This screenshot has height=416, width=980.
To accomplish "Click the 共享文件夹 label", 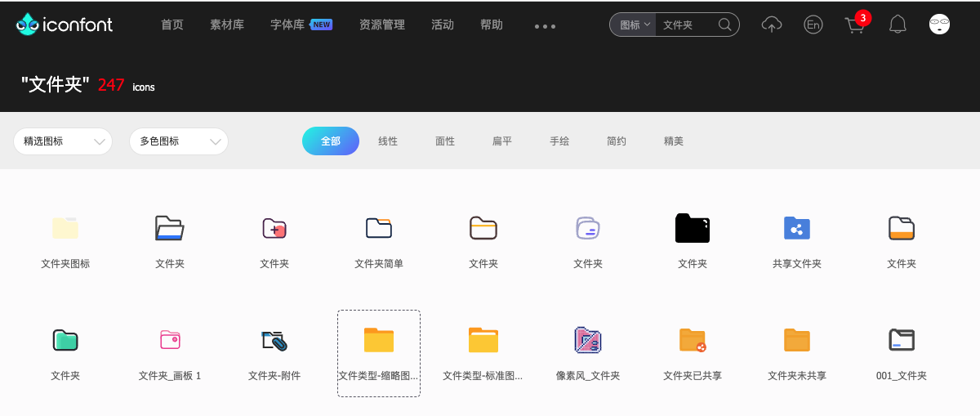I will pos(797,264).
